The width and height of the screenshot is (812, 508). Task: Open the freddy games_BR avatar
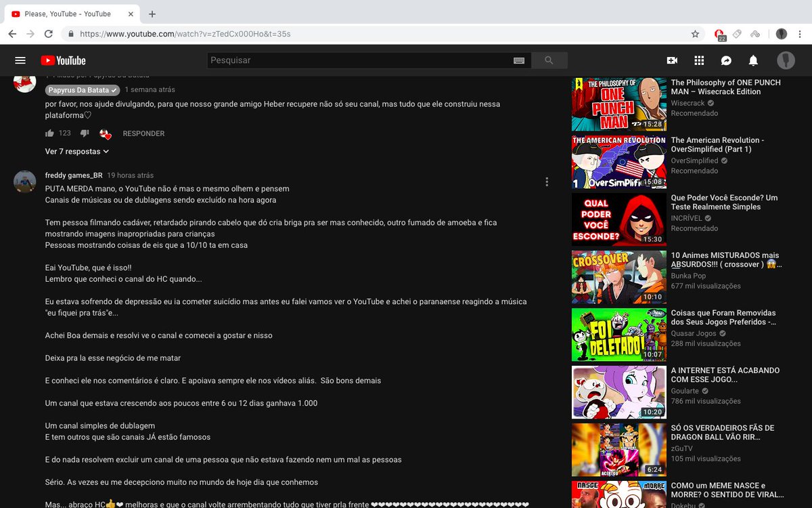coord(25,182)
